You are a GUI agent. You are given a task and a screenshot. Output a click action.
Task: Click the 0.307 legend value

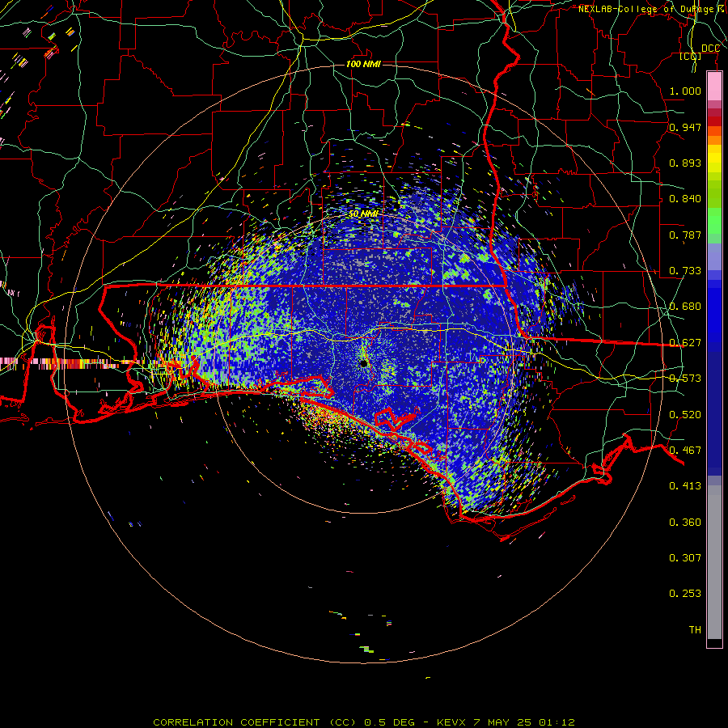pos(685,558)
